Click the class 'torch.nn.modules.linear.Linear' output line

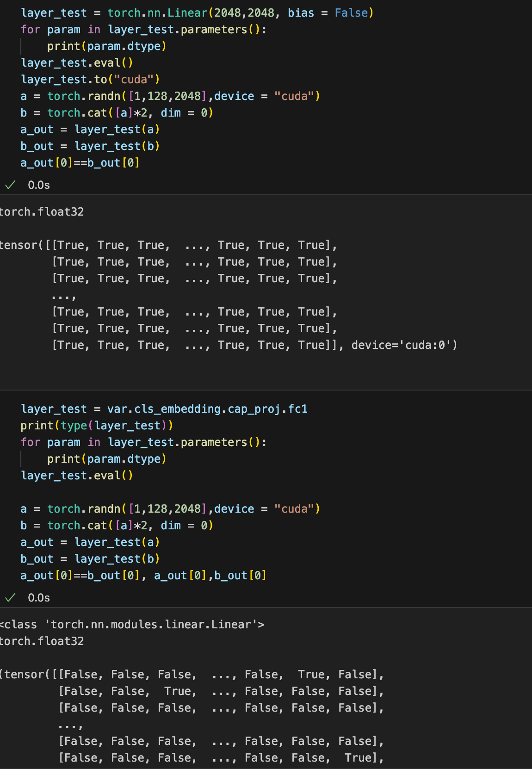point(132,625)
